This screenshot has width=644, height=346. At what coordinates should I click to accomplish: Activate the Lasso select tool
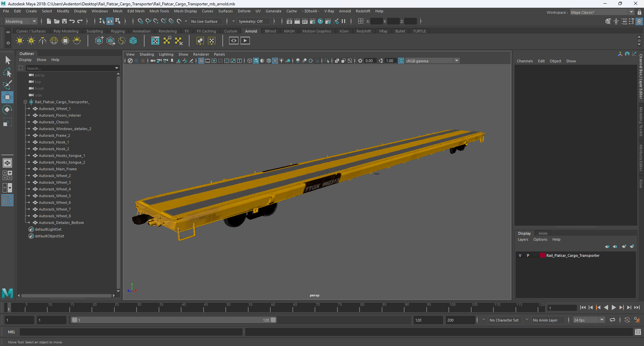click(x=7, y=72)
